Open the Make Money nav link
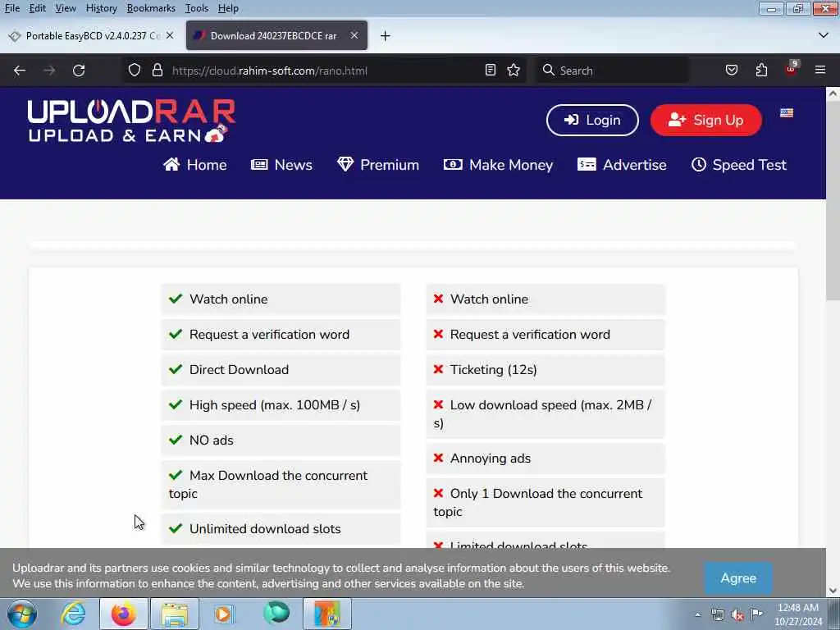The image size is (840, 630). coord(498,164)
